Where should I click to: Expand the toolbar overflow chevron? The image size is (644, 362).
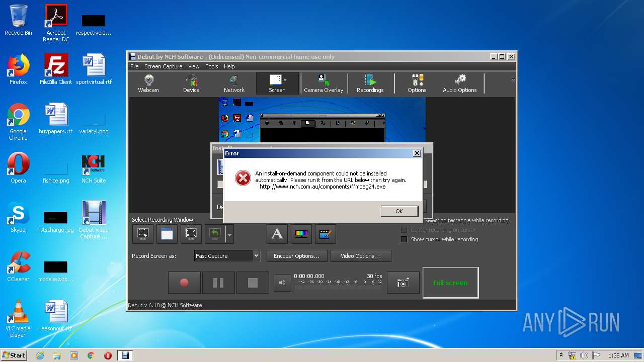(x=513, y=79)
